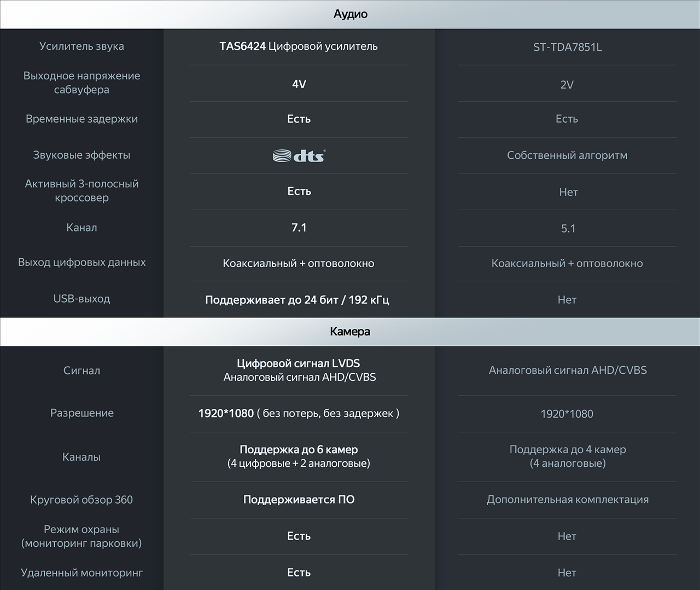Click the USB-выход row label
Viewport: 700px width, 590px height.
tap(81, 299)
